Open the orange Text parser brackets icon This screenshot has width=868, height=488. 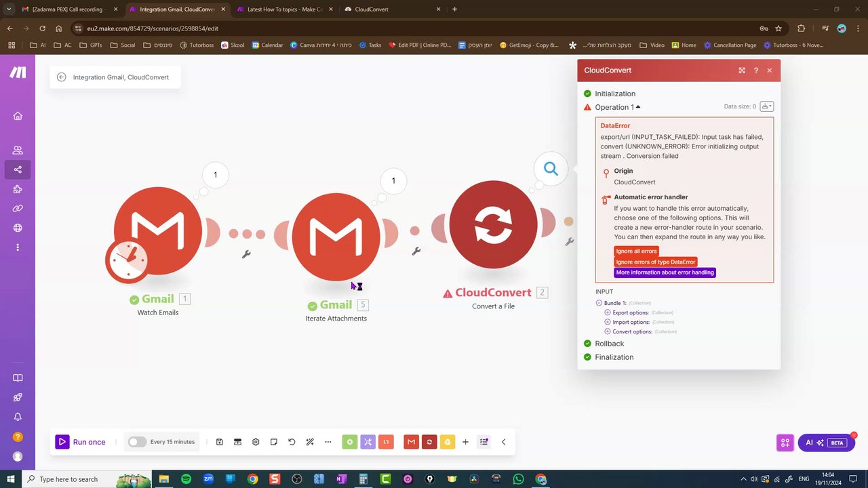point(386,442)
